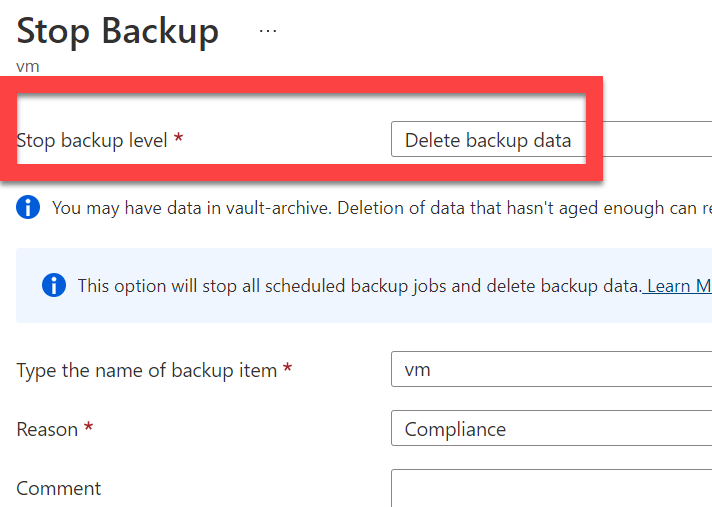Screen dimensions: 712x507
Task: Click the info icon beside vault-archive notice
Action: [x=28, y=207]
